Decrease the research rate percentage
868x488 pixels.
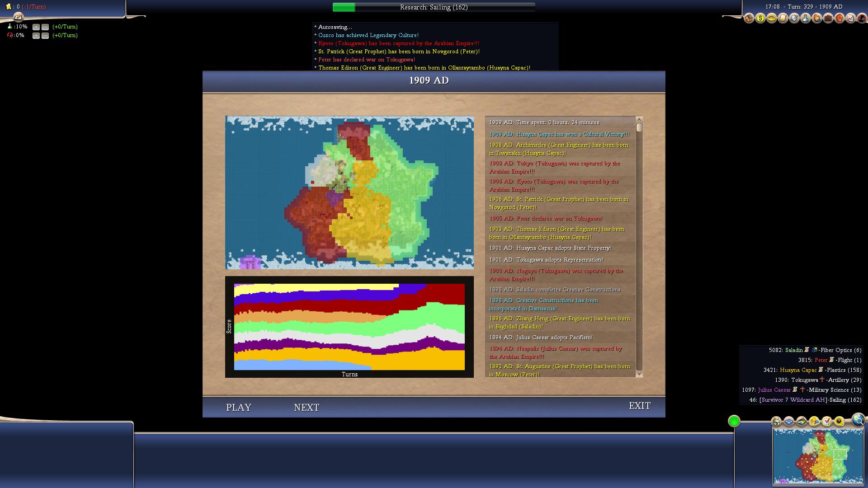coord(45,27)
